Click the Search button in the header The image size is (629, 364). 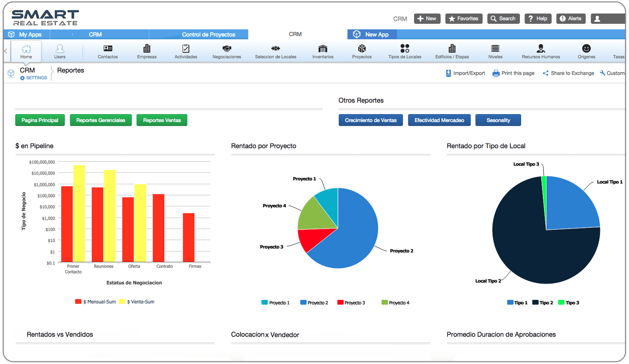[x=503, y=19]
